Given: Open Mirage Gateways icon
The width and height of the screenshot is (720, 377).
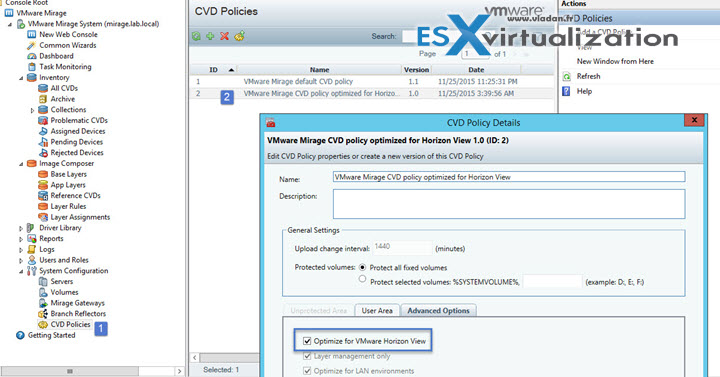Looking at the screenshot, I should (43, 303).
